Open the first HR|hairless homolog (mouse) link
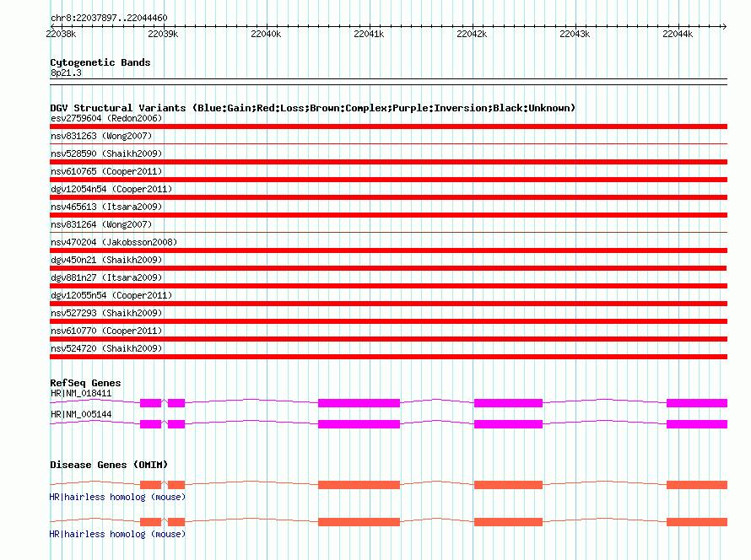 117,497
